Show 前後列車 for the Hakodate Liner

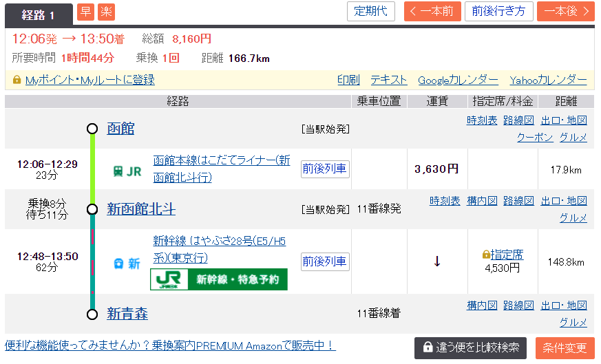325,169
